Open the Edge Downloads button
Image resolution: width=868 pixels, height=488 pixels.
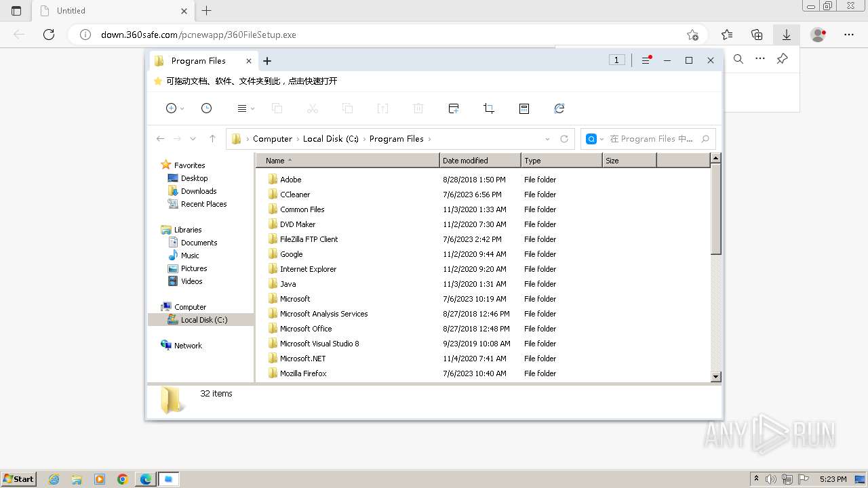tap(787, 35)
